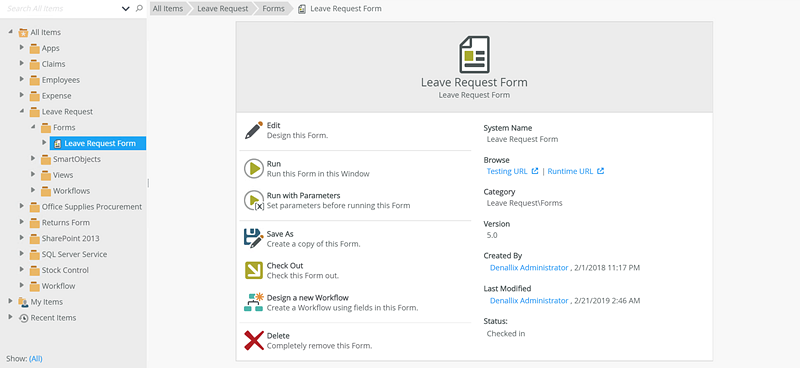Click the red Delete X icon

[254, 340]
